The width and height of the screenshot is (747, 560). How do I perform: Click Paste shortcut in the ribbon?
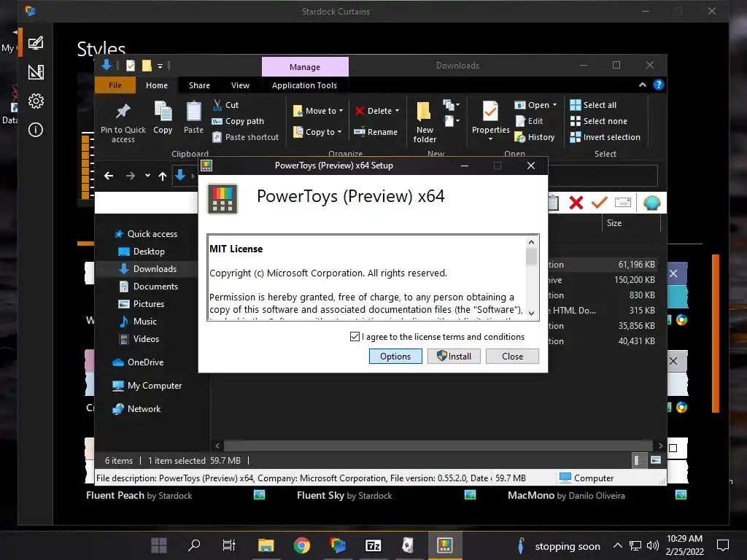coord(245,137)
